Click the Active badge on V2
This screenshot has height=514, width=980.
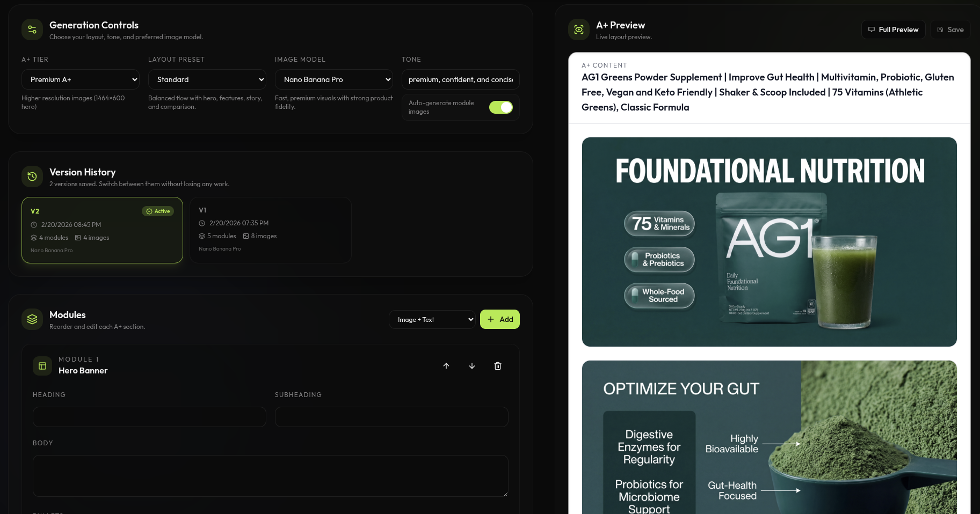pos(158,211)
